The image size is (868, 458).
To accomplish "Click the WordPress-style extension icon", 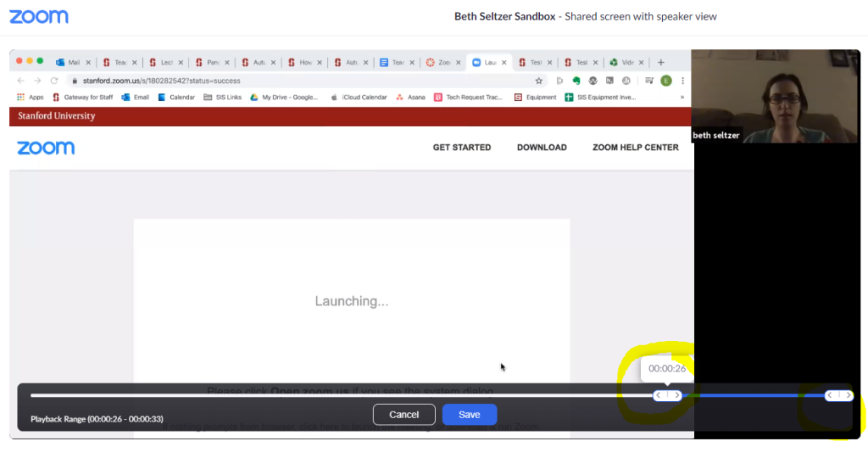I will (593, 81).
